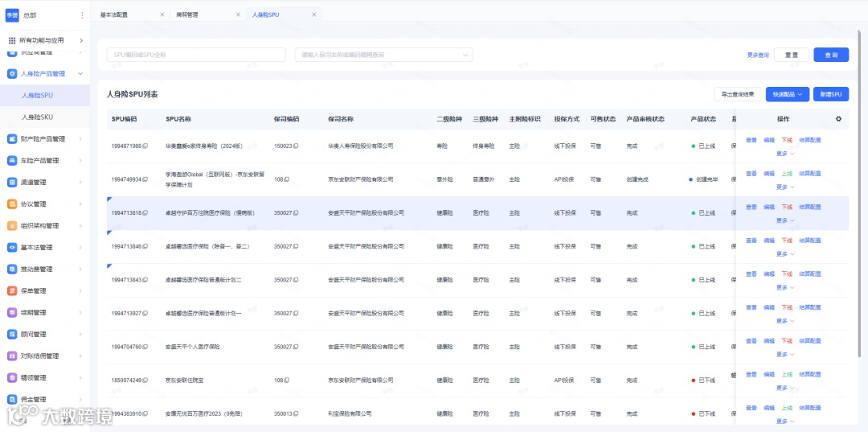Image resolution: width=868 pixels, height=432 pixels.
Task: Open 人身险SPU in the sidebar
Action: pos(37,95)
